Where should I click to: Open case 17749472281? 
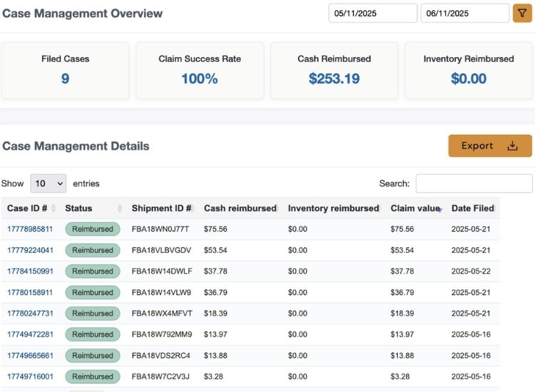pyautogui.click(x=30, y=334)
